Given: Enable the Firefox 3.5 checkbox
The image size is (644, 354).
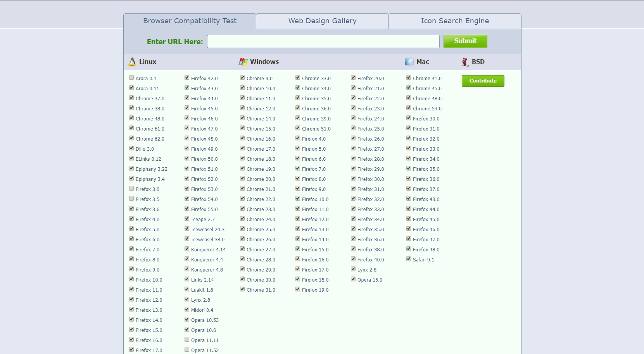Looking at the screenshot, I should [x=131, y=199].
